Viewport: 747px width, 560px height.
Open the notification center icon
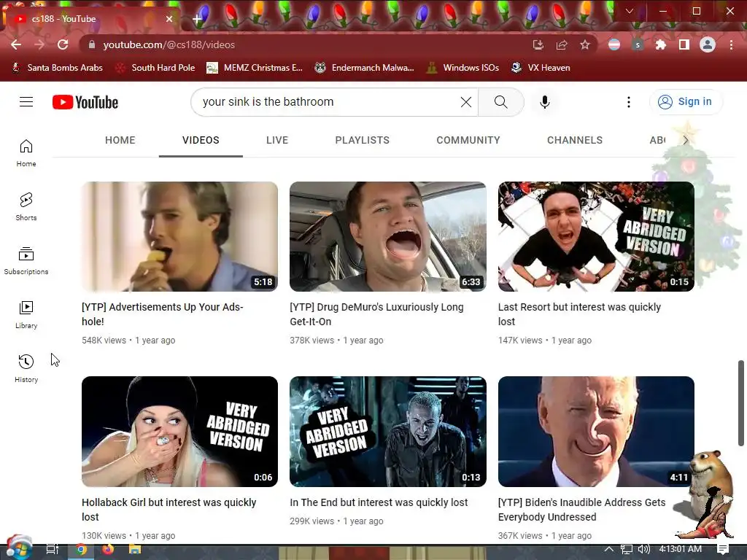pyautogui.click(x=723, y=549)
